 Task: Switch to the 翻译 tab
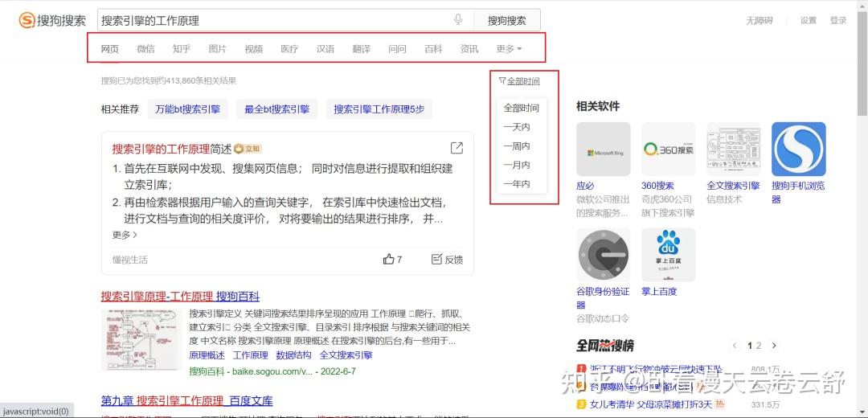[362, 49]
